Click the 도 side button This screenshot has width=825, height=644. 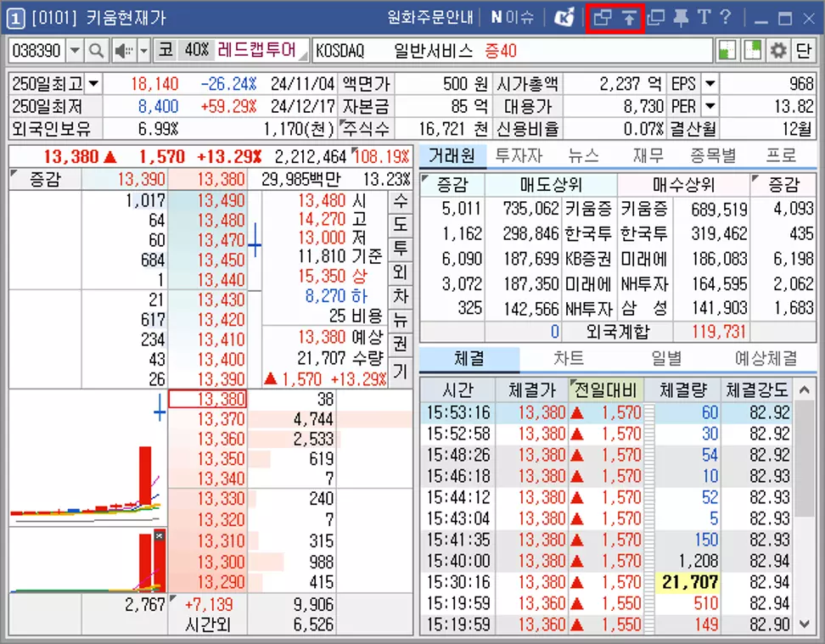pos(401,225)
